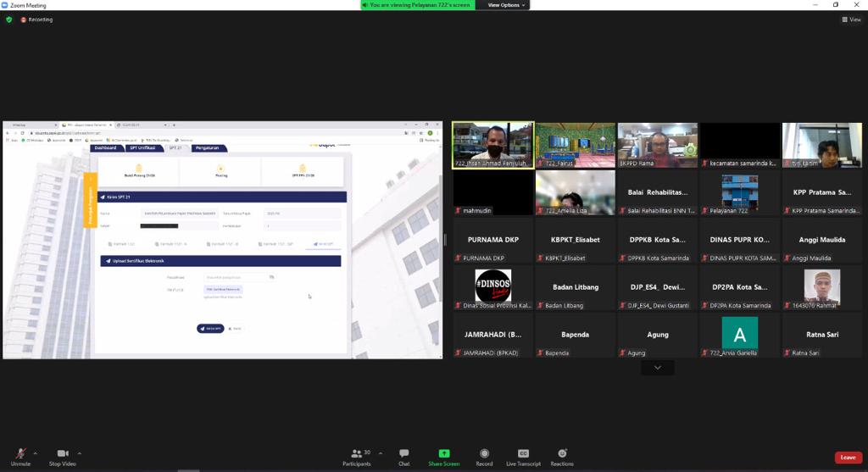Click the green encryption shield icon
This screenshot has width=868, height=472.
point(9,19)
